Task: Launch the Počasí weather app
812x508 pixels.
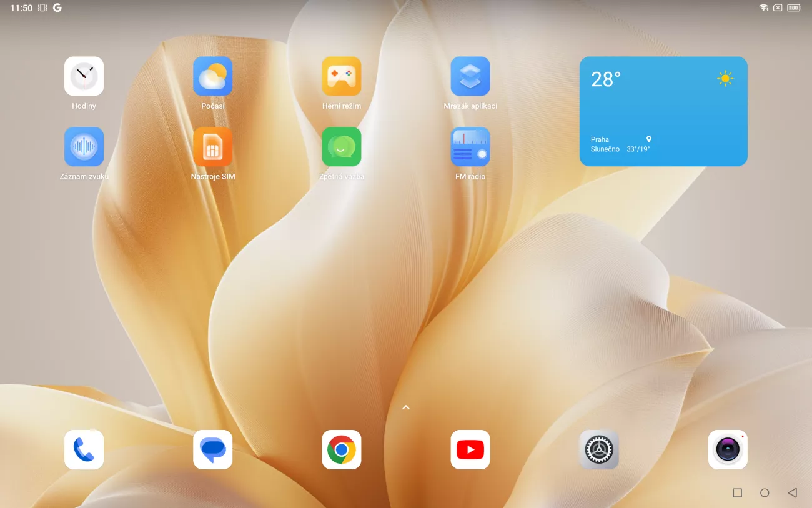Action: [x=212, y=76]
